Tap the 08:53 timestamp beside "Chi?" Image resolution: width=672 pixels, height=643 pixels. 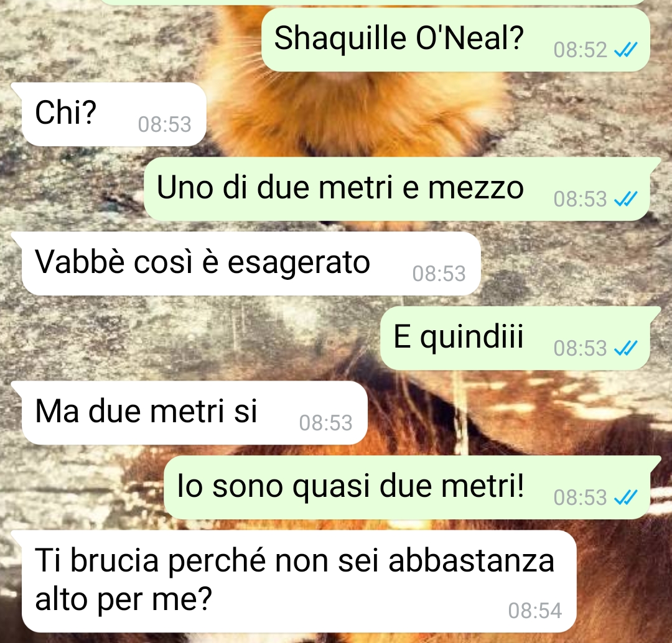(x=164, y=124)
